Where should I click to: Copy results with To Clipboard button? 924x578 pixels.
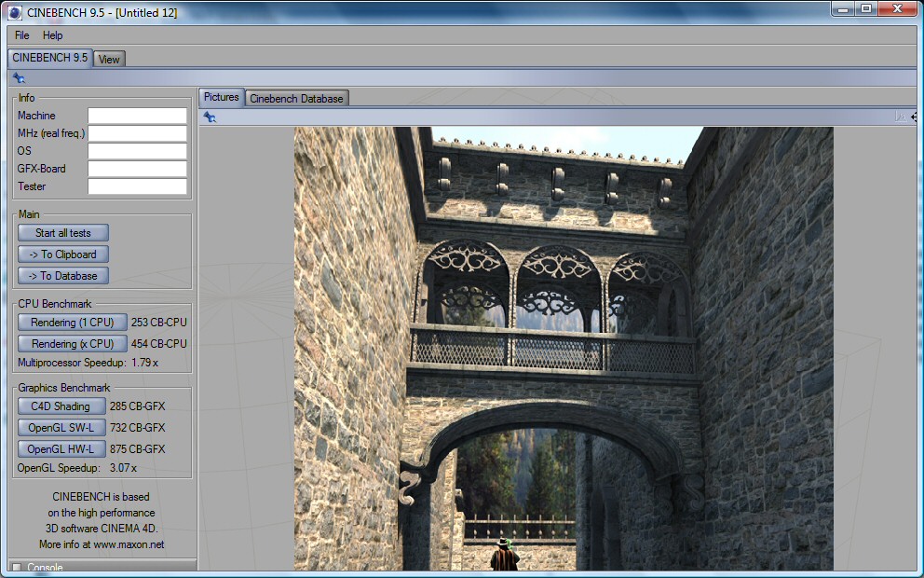[x=63, y=255]
